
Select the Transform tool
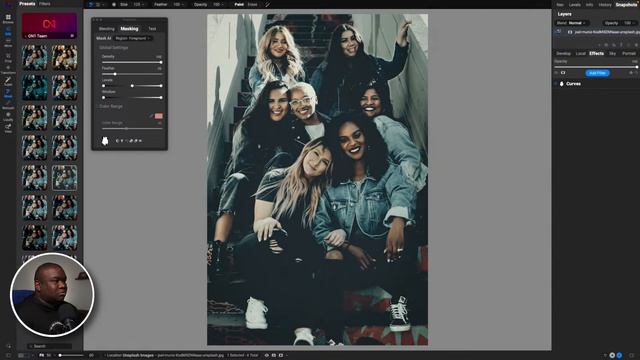click(8, 69)
